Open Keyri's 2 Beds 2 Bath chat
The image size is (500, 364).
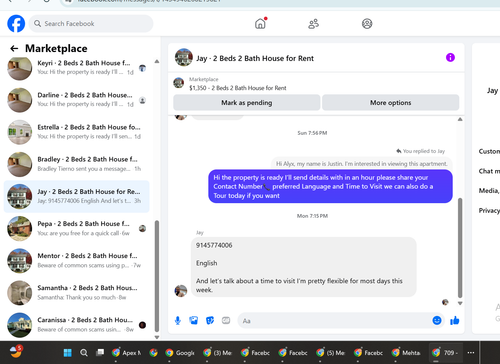pos(77,68)
